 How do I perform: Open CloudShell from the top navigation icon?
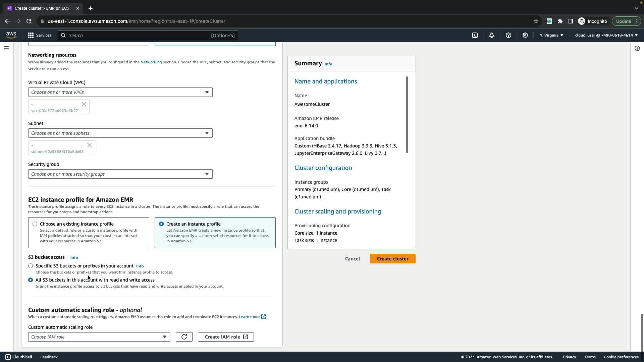click(x=475, y=35)
